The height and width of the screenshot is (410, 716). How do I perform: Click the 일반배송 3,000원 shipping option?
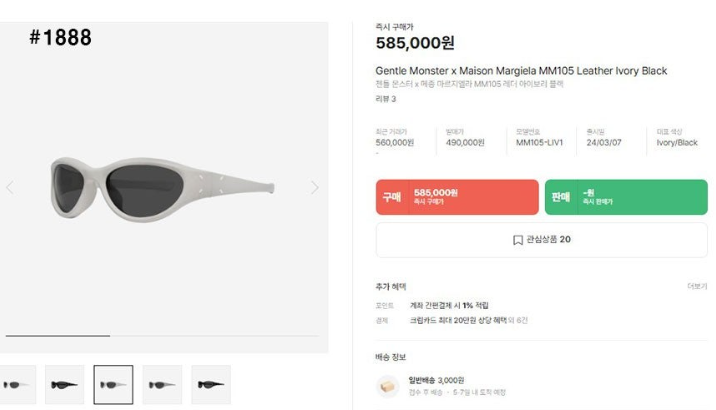click(436, 380)
